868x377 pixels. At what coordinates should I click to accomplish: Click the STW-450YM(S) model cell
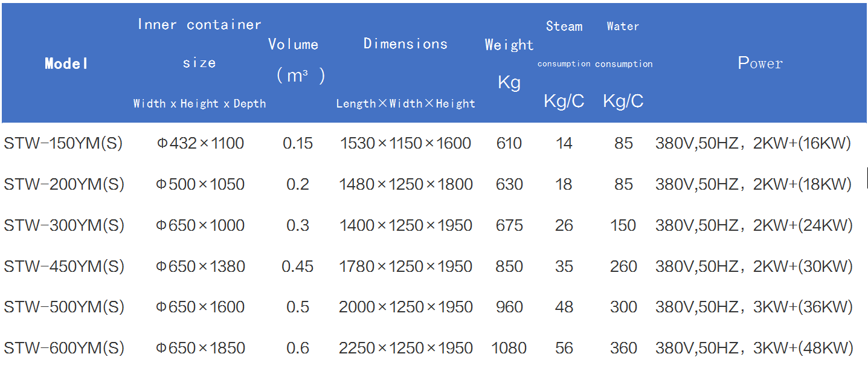(x=64, y=266)
